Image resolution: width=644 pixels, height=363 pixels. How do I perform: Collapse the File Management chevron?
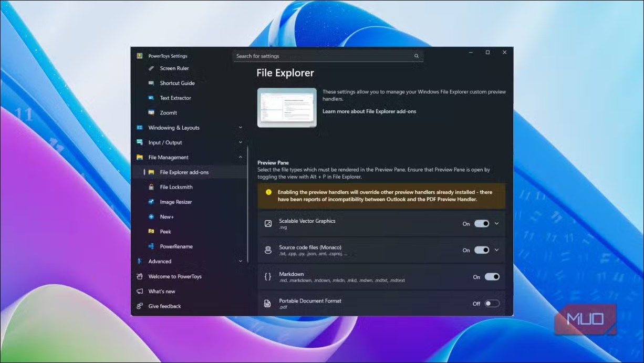(241, 157)
